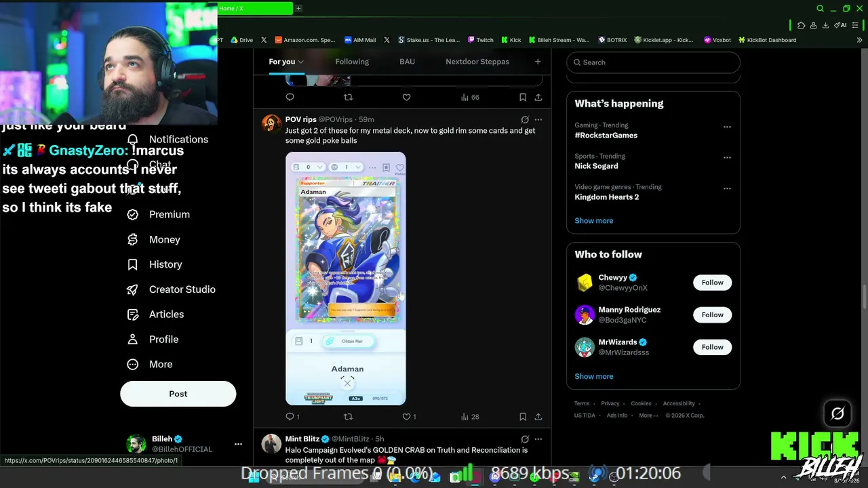This screenshot has width=868, height=488.
Task: Open options for #RockstarGames trend
Action: 727,127
